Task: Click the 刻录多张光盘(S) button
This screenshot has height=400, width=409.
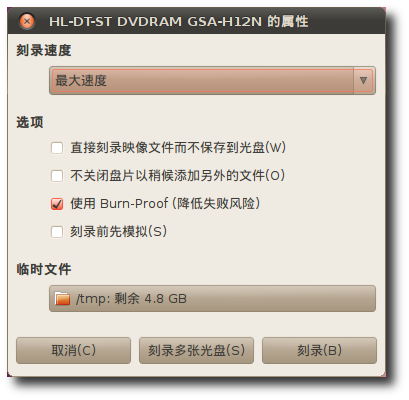Action: (x=196, y=350)
